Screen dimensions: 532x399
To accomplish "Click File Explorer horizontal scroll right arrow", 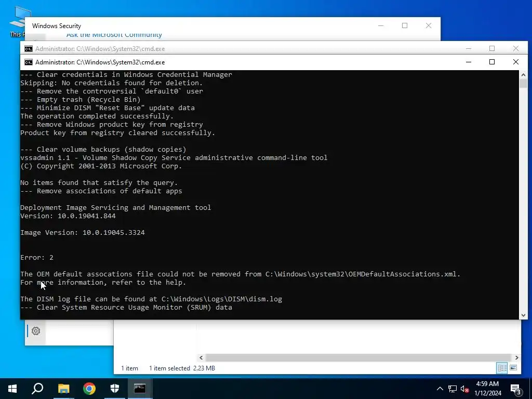I will tap(517, 357).
